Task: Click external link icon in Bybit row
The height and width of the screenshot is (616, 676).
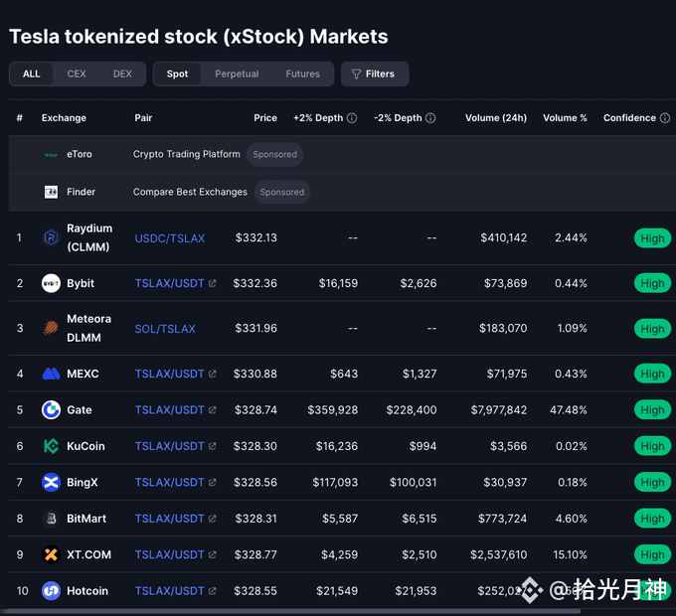Action: [x=212, y=283]
